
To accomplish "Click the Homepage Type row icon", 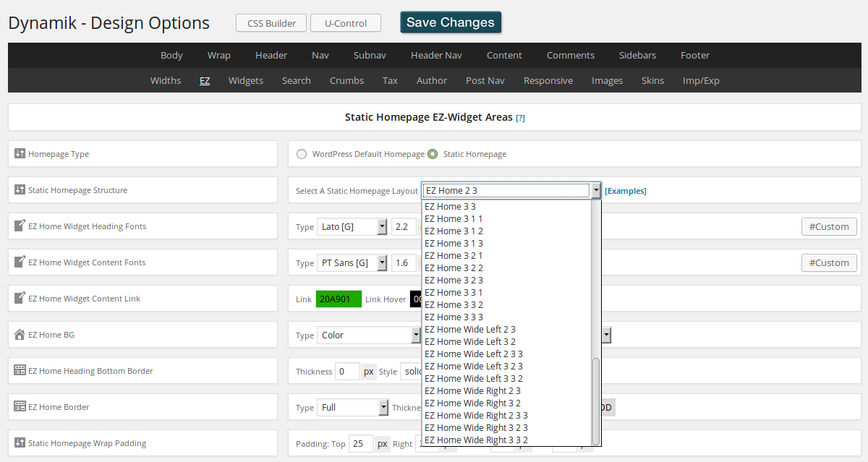I will (20, 154).
